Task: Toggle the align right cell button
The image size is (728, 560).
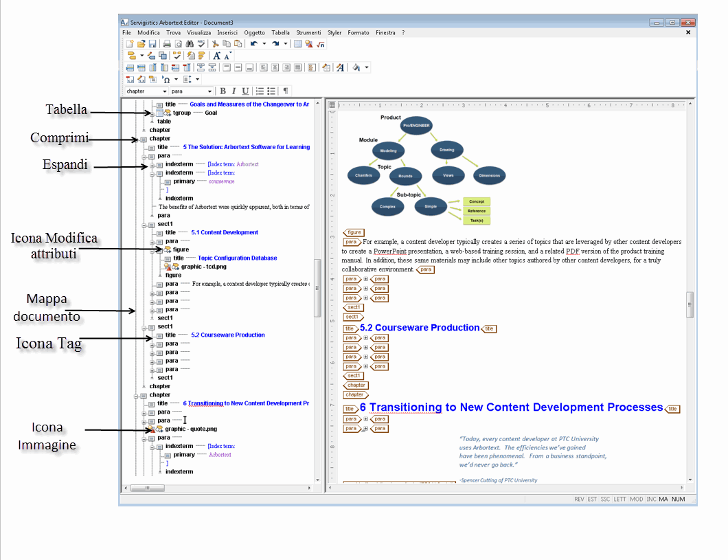Action: click(x=286, y=68)
